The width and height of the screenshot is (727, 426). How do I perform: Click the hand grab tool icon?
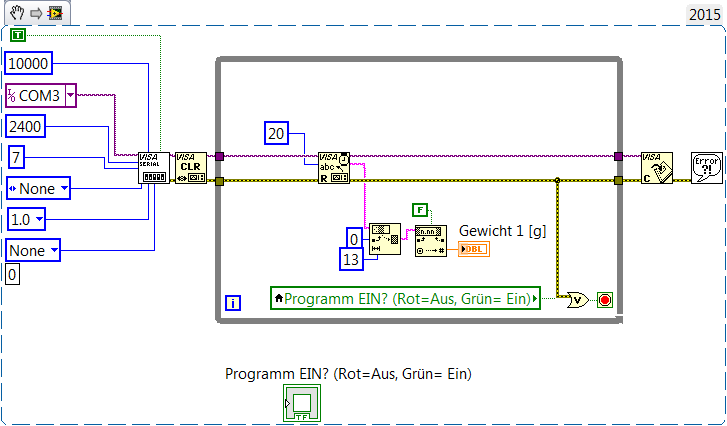[17, 13]
